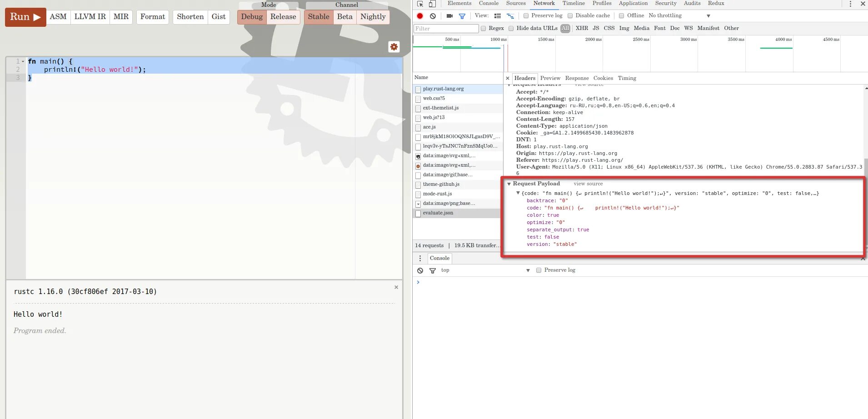Click the mode-rust.js request file icon
This screenshot has width=868, height=419.
click(418, 194)
